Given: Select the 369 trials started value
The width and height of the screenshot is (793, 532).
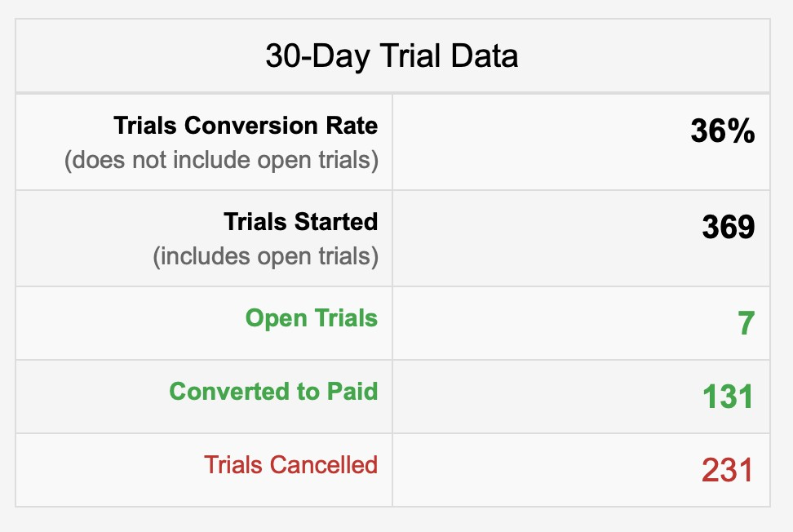Looking at the screenshot, I should [x=729, y=227].
